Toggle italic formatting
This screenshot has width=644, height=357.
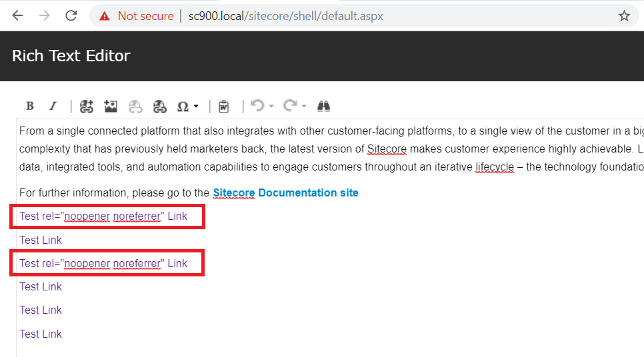[x=53, y=107]
